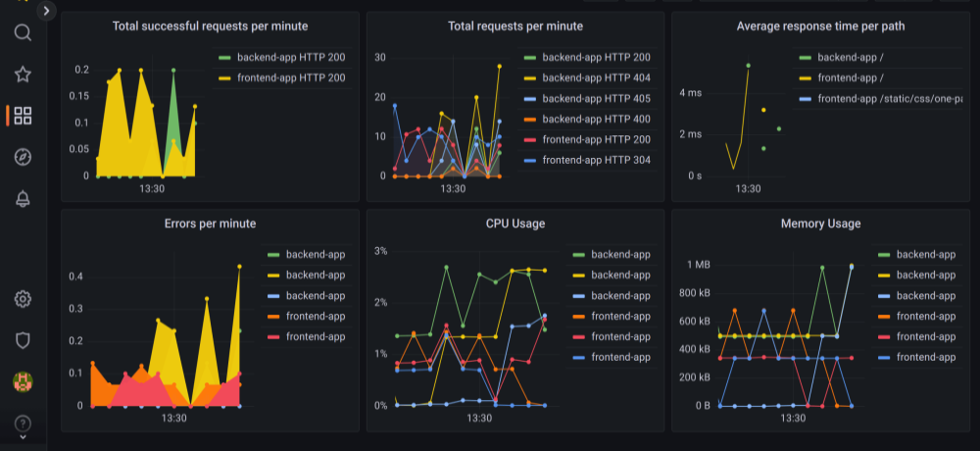Toggle backend-app HTTP 400 series in legend
The image size is (980, 451).
point(596,119)
